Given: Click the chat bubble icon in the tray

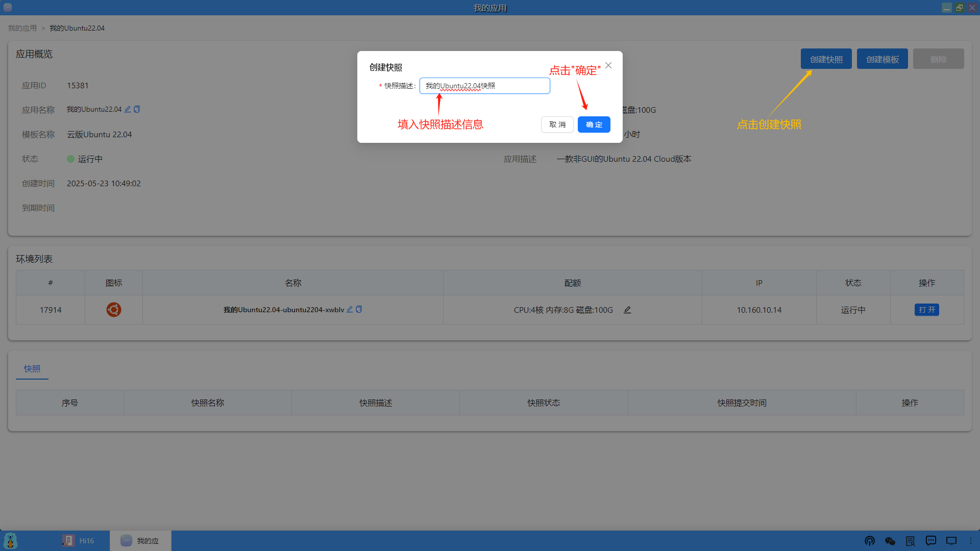Looking at the screenshot, I should click(930, 541).
